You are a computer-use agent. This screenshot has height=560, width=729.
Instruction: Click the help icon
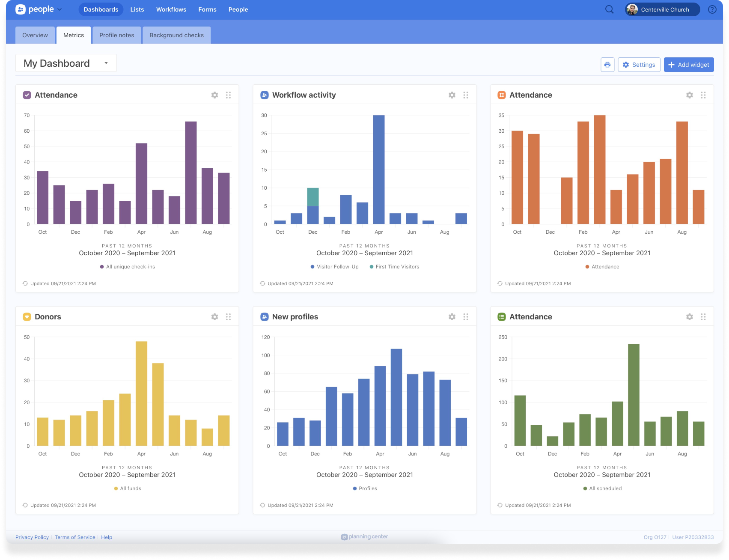[x=711, y=9]
